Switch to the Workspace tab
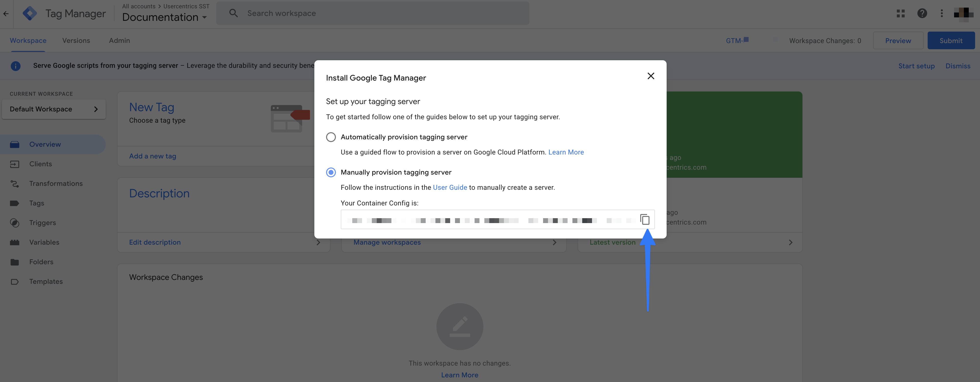The image size is (980, 382). (28, 40)
